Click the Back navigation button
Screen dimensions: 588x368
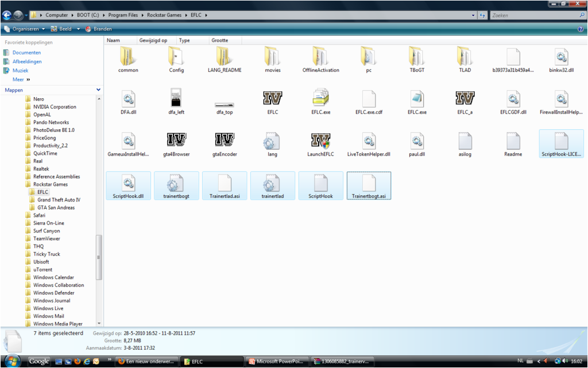coord(7,16)
